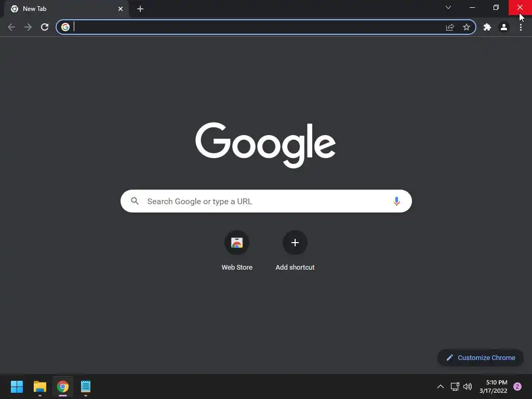The height and width of the screenshot is (399, 532).
Task: Start voice search with microphone icon
Action: pyautogui.click(x=396, y=201)
